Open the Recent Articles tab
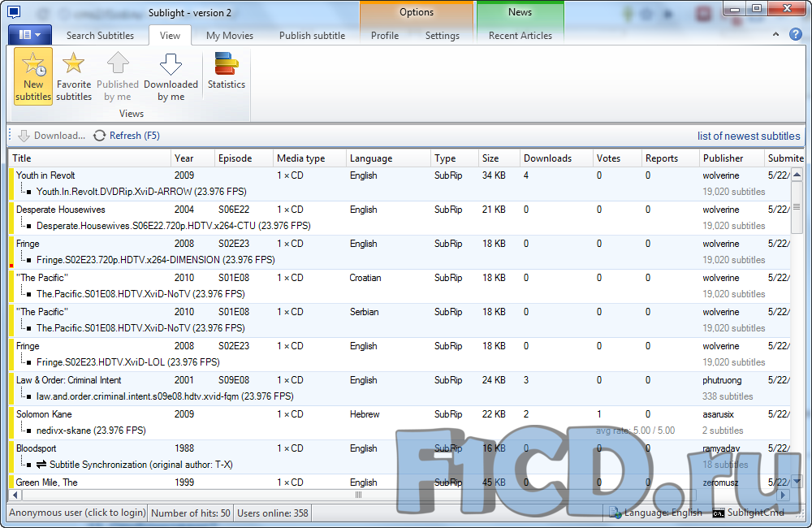The height and width of the screenshot is (528, 812). click(x=520, y=36)
